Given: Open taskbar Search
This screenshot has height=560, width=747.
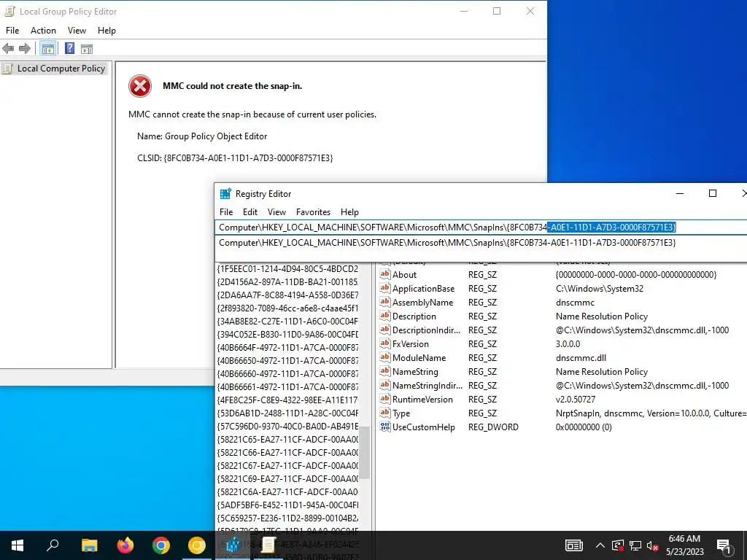Looking at the screenshot, I should point(53,545).
